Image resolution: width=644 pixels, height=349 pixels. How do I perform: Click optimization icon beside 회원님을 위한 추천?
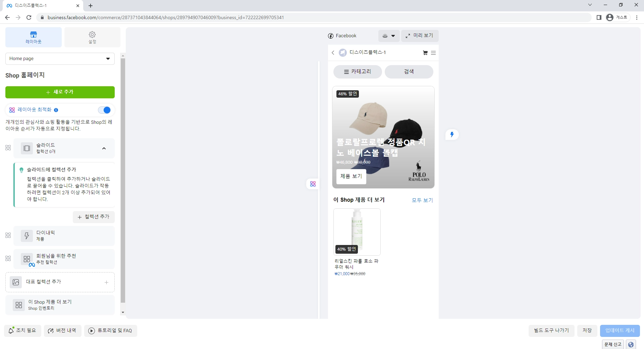8,259
